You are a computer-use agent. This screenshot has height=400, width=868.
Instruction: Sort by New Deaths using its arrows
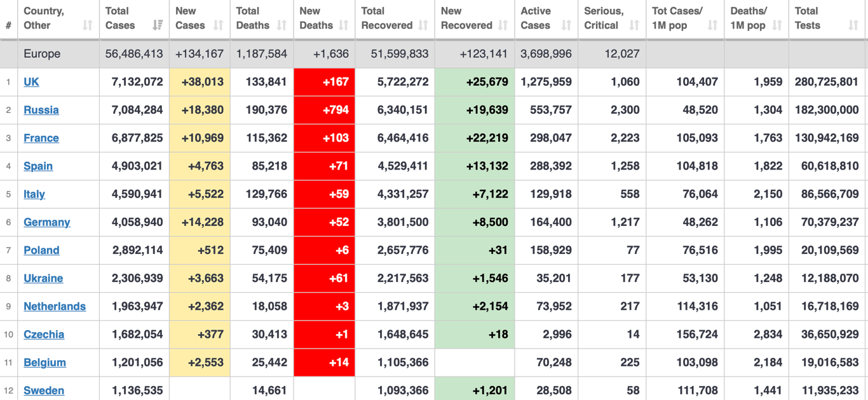click(344, 25)
